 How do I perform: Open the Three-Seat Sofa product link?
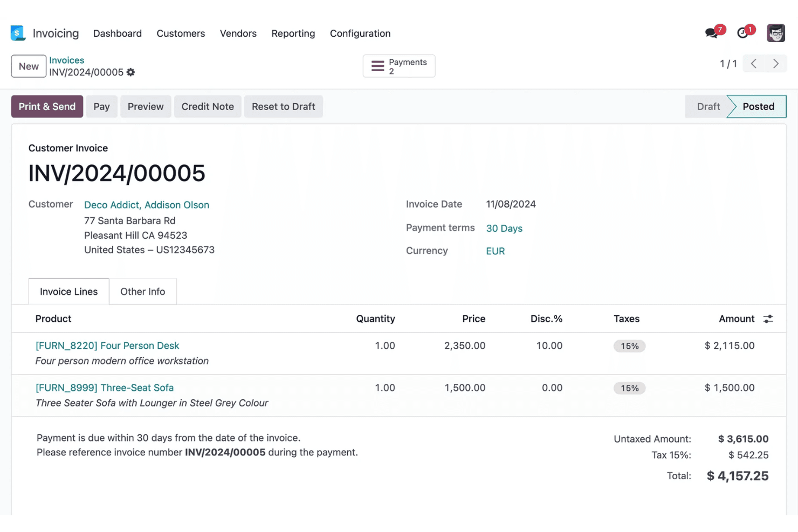pos(105,388)
